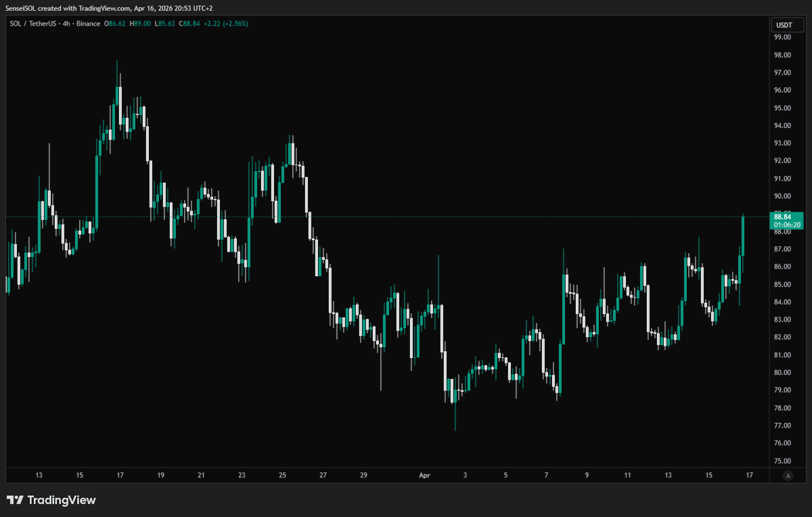This screenshot has width=812, height=517.
Task: Click the candle countdown 01:06:20
Action: [786, 225]
